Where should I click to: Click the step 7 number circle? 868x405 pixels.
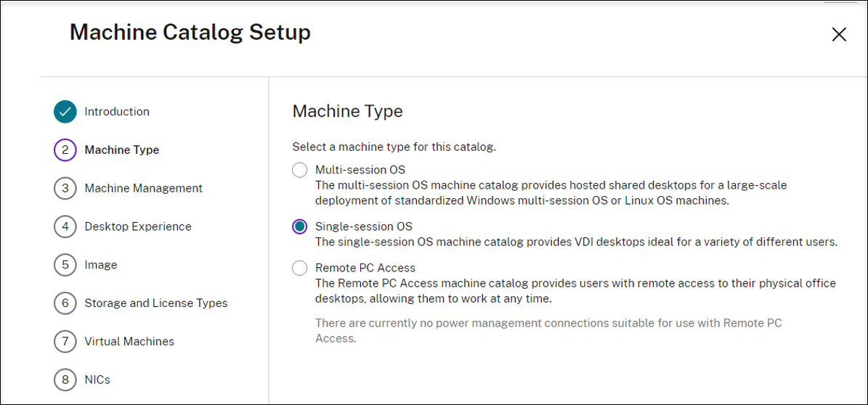click(65, 342)
